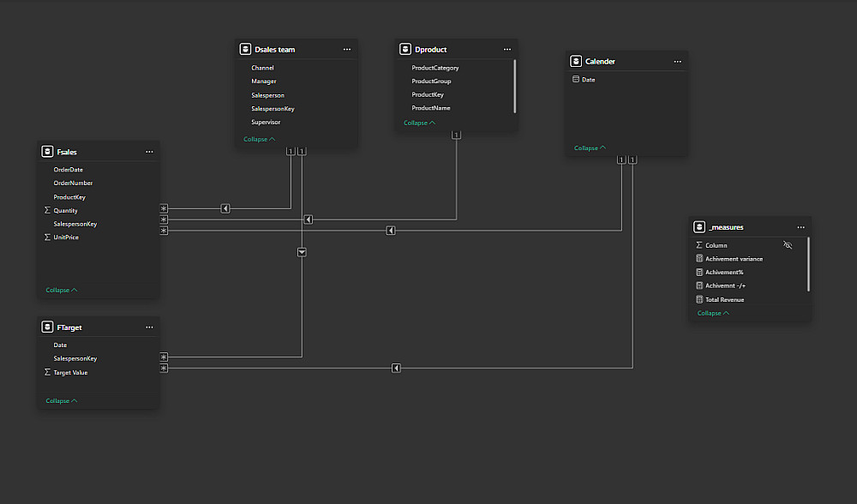Collapse the Dsales team table
The height and width of the screenshot is (504, 857).
pos(259,140)
